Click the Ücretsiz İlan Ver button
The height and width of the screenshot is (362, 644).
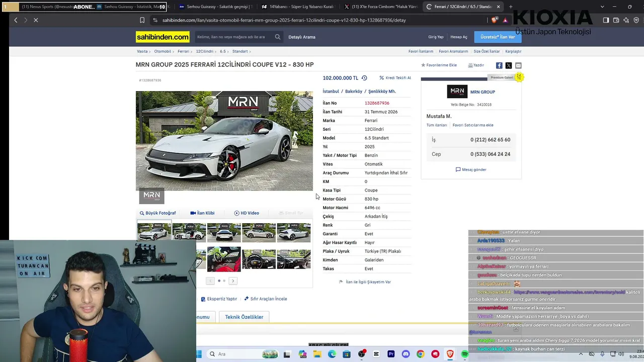(x=498, y=37)
